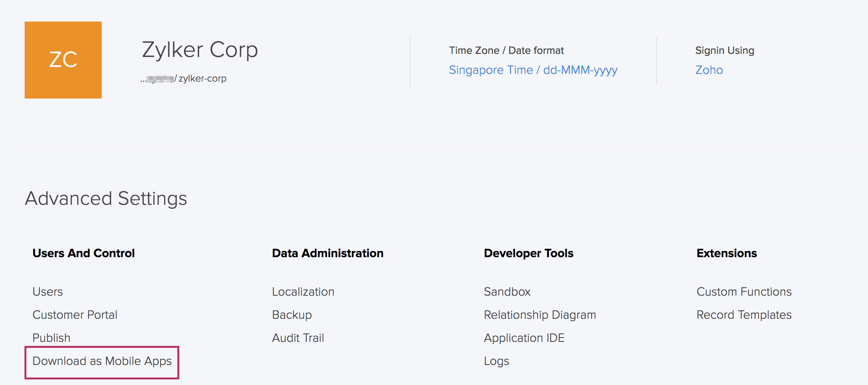Click the zylker-corp URL text
The image size is (868, 385).
coord(202,79)
